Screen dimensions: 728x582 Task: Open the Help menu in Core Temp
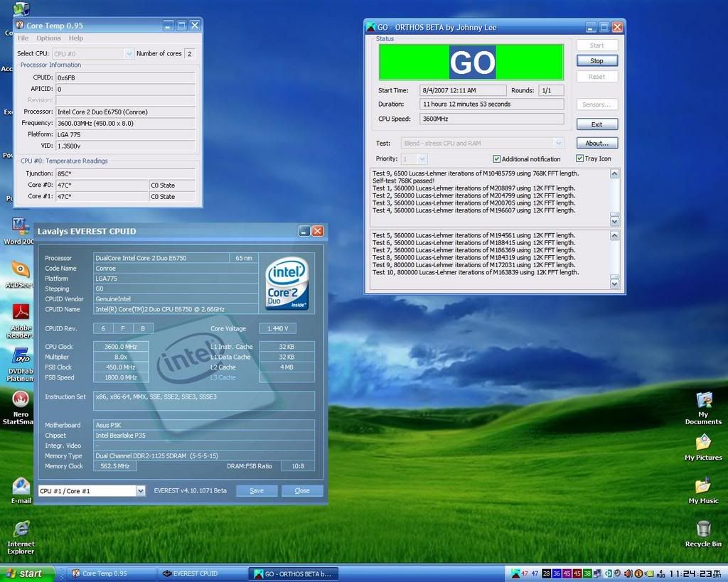(76, 38)
